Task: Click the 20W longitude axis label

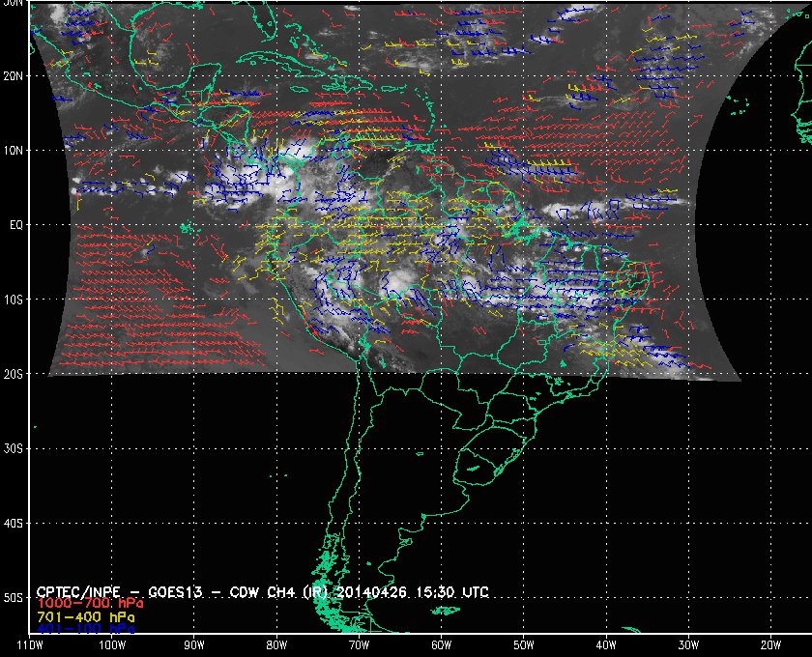Action: (x=769, y=644)
